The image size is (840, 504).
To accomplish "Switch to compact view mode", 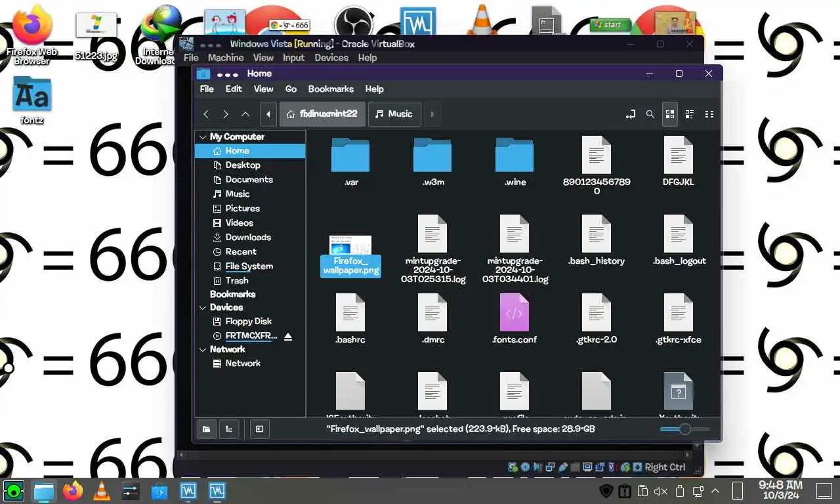I will [709, 114].
